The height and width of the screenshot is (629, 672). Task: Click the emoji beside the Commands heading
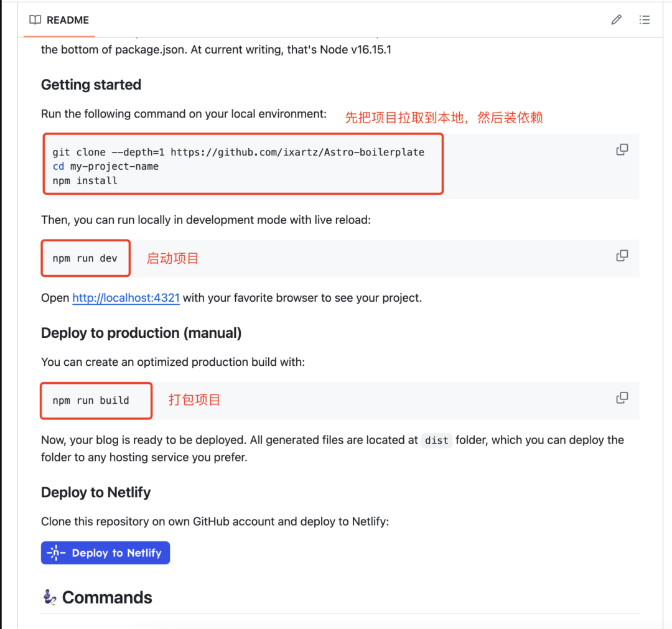tap(50, 597)
